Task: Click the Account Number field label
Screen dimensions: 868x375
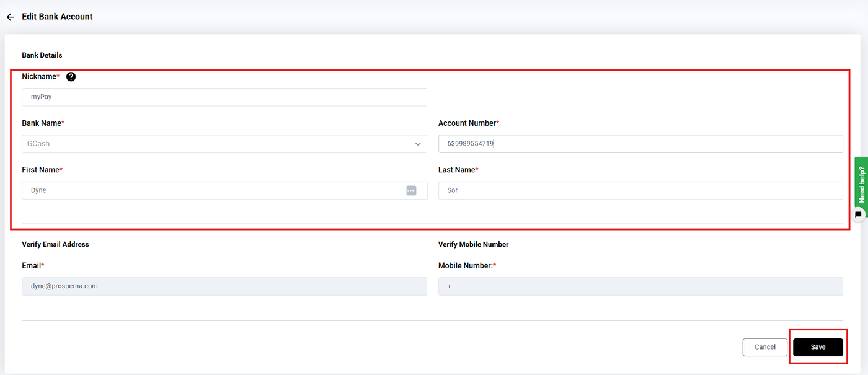Action: 468,123
